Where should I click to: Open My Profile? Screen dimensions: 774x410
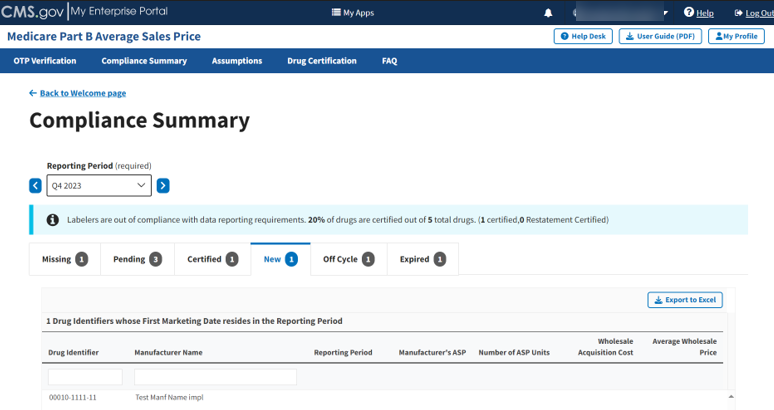736,36
